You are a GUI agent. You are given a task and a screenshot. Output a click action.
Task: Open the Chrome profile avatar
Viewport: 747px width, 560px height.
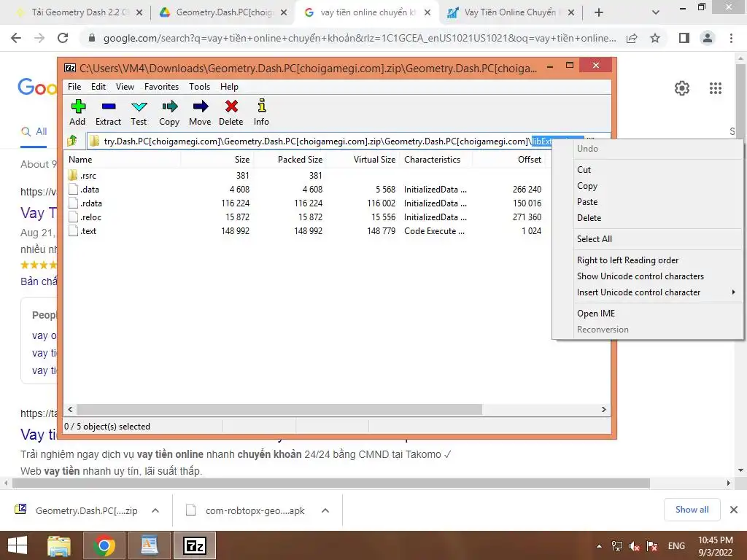click(708, 38)
